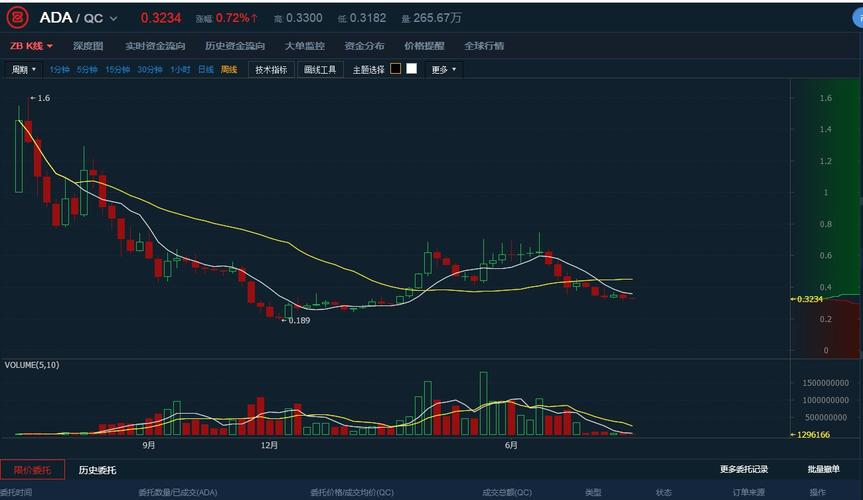Expand the ZB K线 chart source menu
The height and width of the screenshot is (500, 863).
pyautogui.click(x=31, y=46)
